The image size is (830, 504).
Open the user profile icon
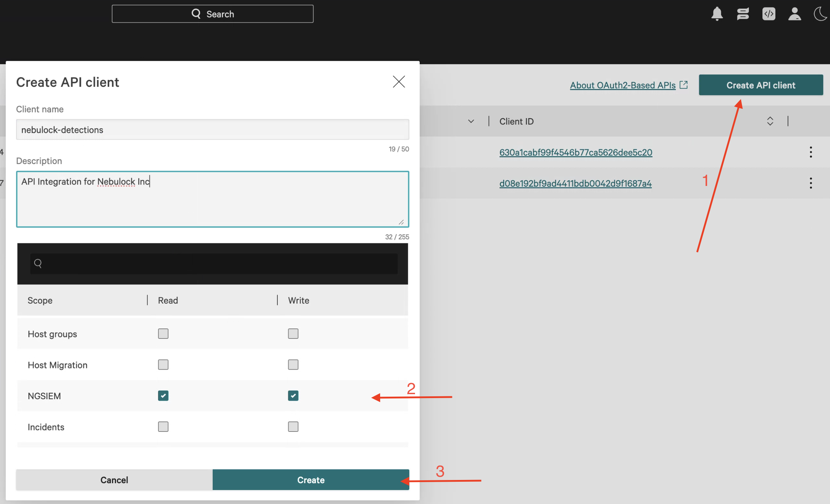point(794,14)
